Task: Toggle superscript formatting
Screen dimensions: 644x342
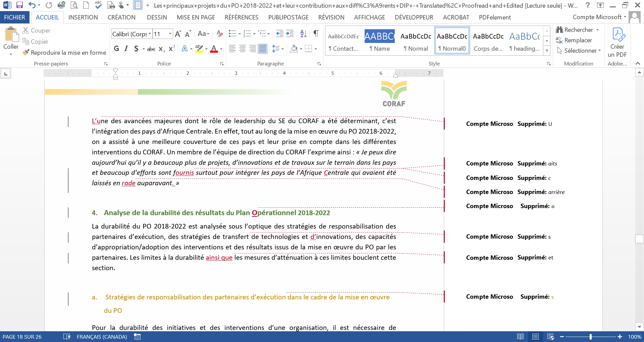Action: click(172, 49)
